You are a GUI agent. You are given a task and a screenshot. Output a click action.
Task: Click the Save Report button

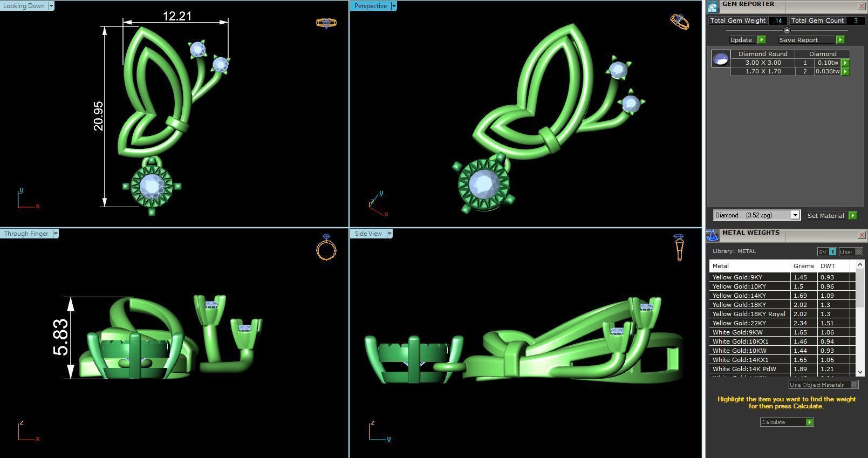click(798, 40)
